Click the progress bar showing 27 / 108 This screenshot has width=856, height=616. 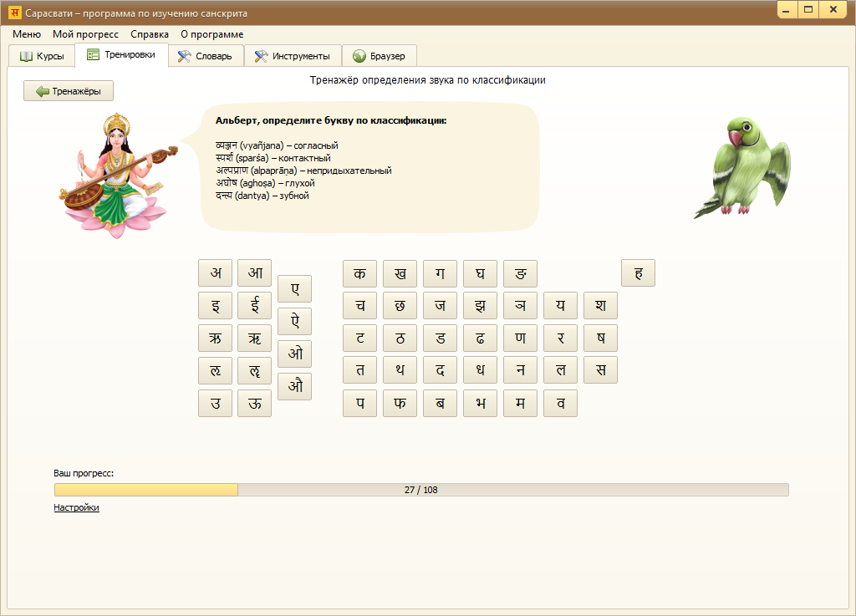421,490
